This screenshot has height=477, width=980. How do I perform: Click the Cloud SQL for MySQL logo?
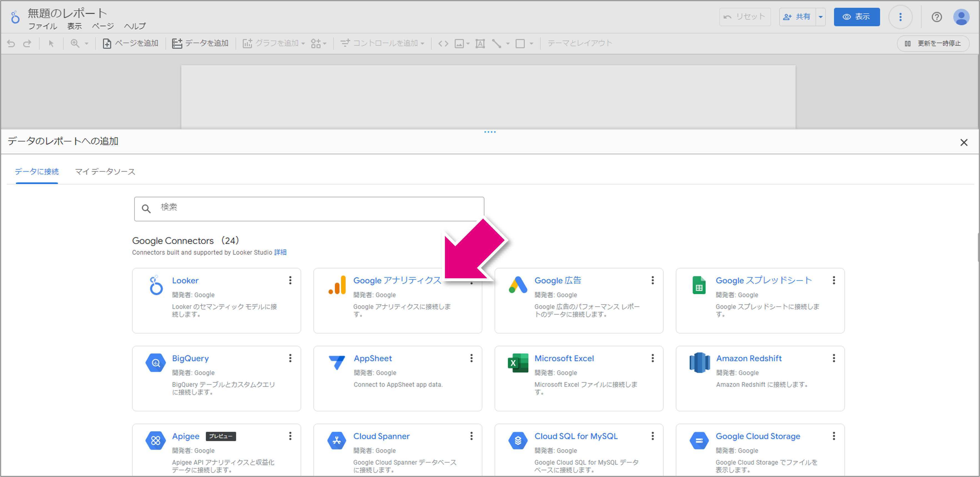pyautogui.click(x=518, y=440)
